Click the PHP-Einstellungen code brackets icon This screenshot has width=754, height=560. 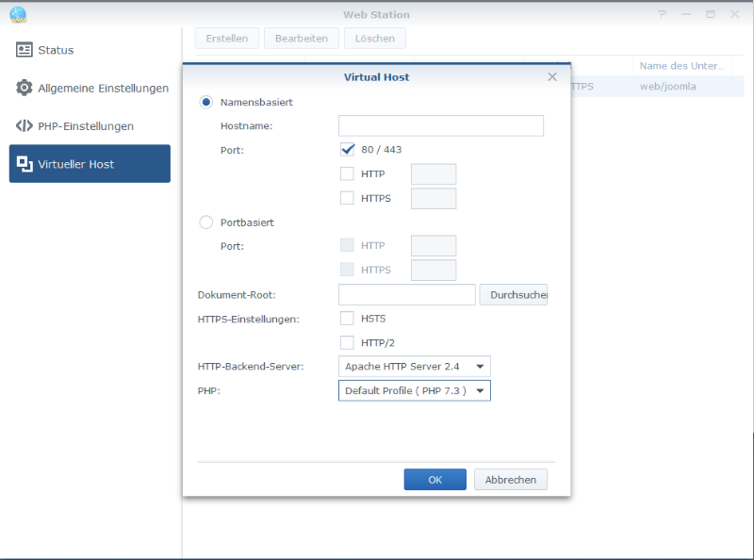pos(25,125)
